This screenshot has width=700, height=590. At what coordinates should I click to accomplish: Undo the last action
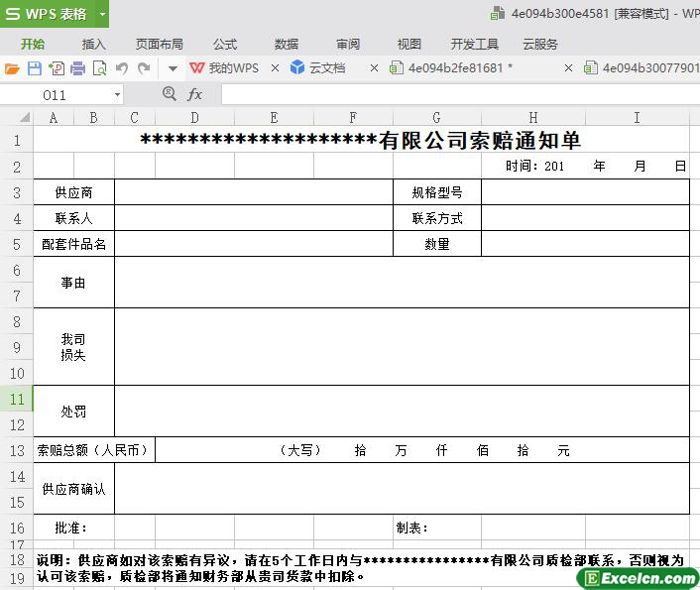pyautogui.click(x=122, y=68)
